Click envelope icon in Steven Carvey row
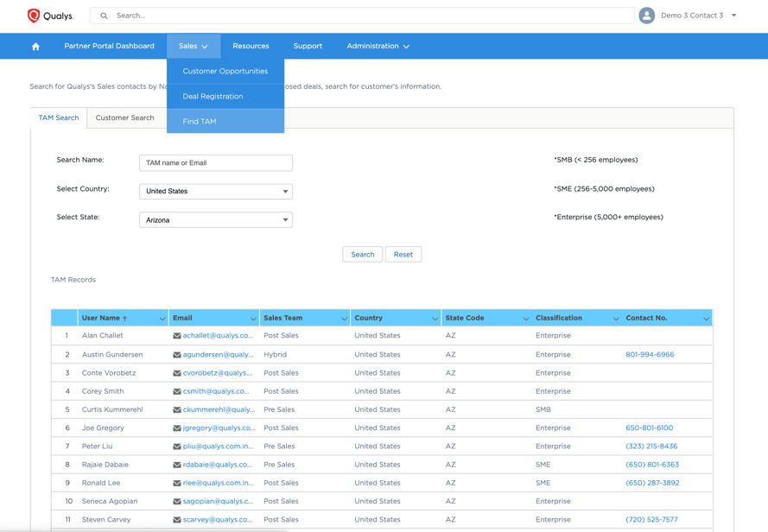768x532 pixels. coord(177,520)
